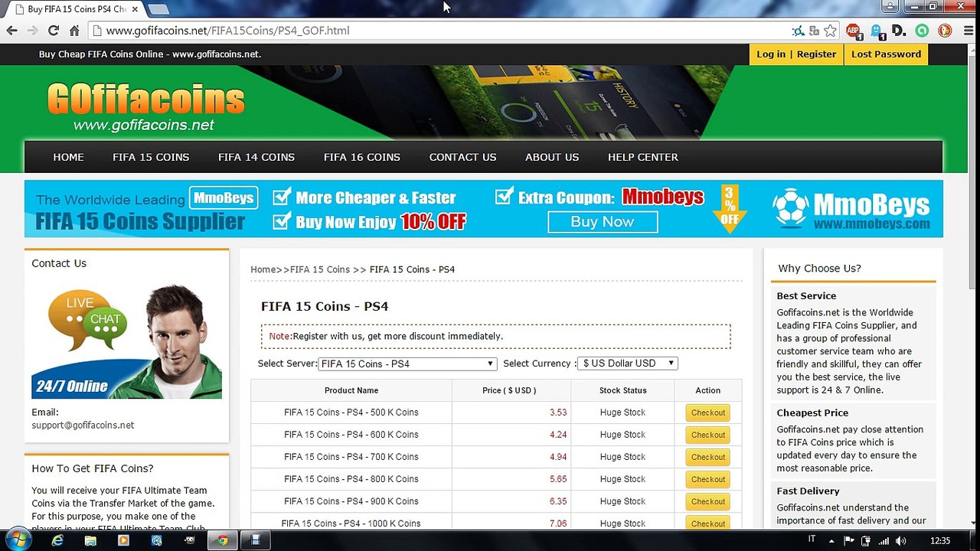This screenshot has height=551, width=980.
Task: Open the Ghostery ghost extension icon
Action: click(877, 31)
